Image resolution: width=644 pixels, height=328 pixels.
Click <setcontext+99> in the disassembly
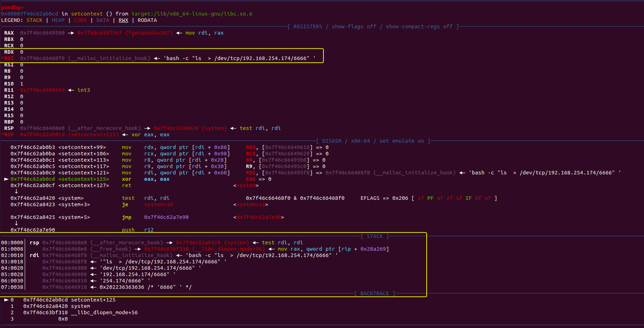[82, 147]
